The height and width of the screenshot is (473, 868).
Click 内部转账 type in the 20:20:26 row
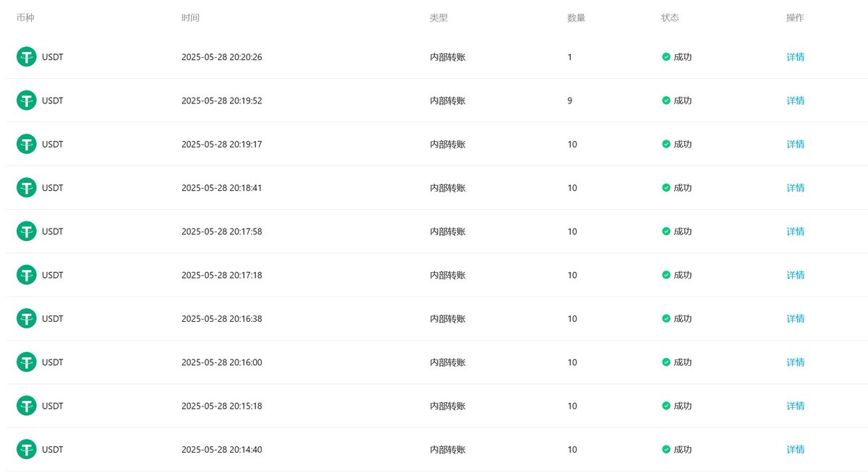pos(448,57)
